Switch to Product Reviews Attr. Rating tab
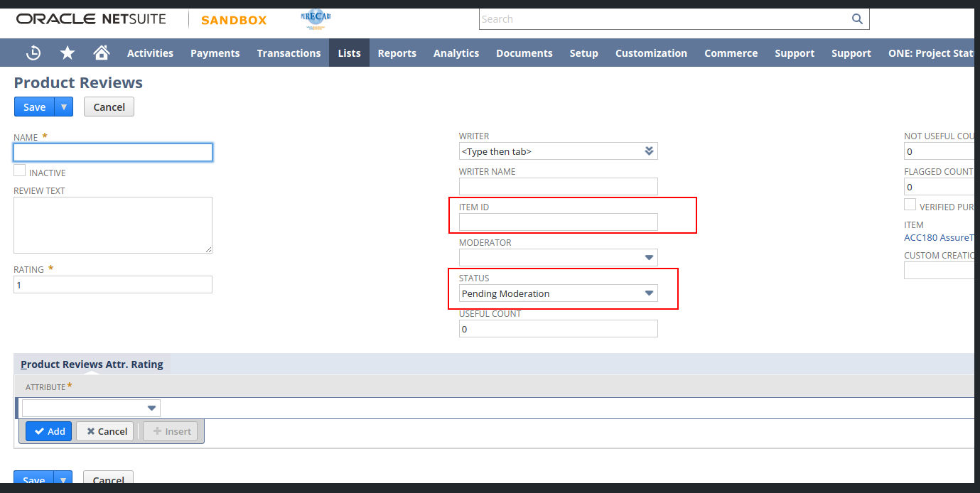This screenshot has height=493, width=980. pyautogui.click(x=92, y=364)
